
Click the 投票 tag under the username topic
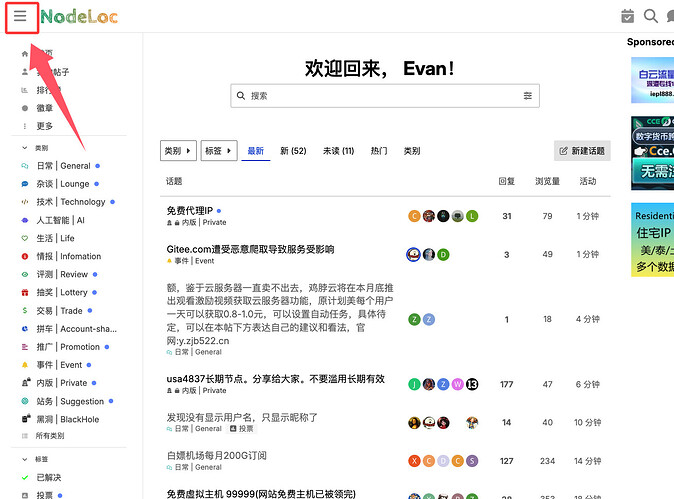pos(242,429)
